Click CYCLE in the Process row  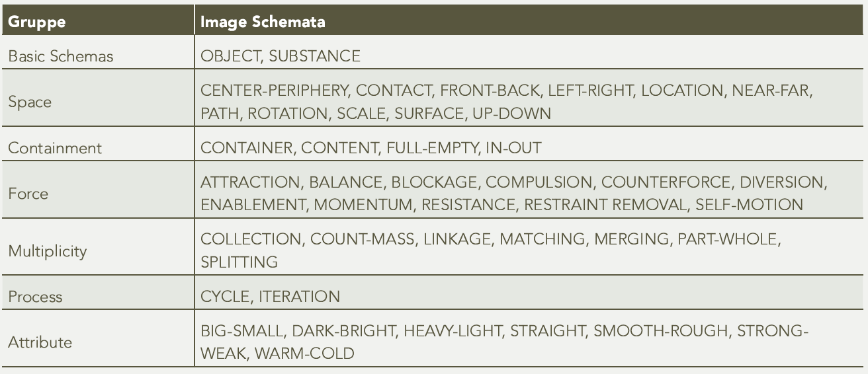point(225,297)
